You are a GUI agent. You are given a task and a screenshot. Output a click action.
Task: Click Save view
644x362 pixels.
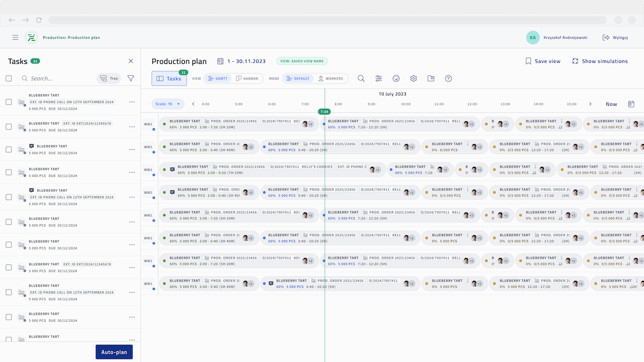(543, 61)
